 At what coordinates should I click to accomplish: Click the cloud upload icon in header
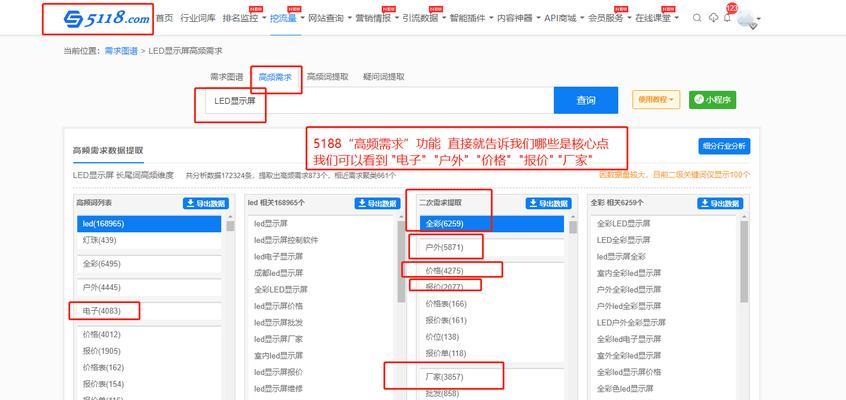[x=713, y=18]
